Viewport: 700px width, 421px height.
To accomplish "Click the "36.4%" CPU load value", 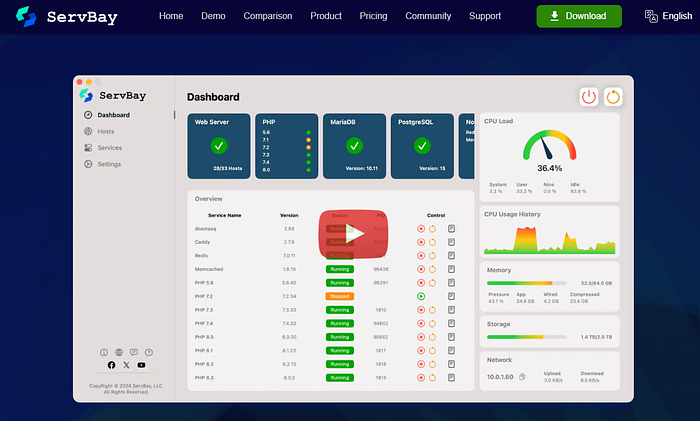I will [550, 168].
